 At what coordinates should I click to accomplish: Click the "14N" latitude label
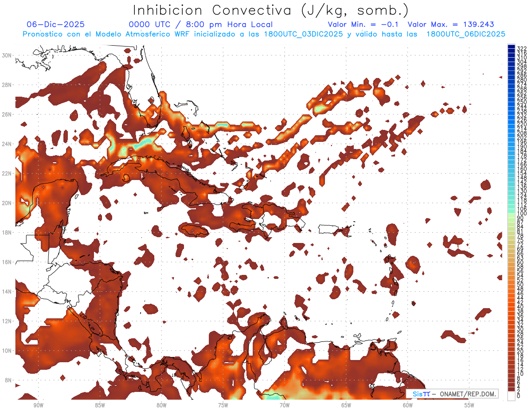click(8, 292)
